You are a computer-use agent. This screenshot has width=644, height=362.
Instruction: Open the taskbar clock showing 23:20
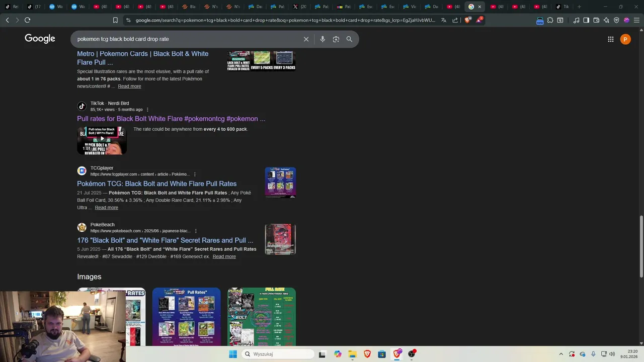click(629, 354)
